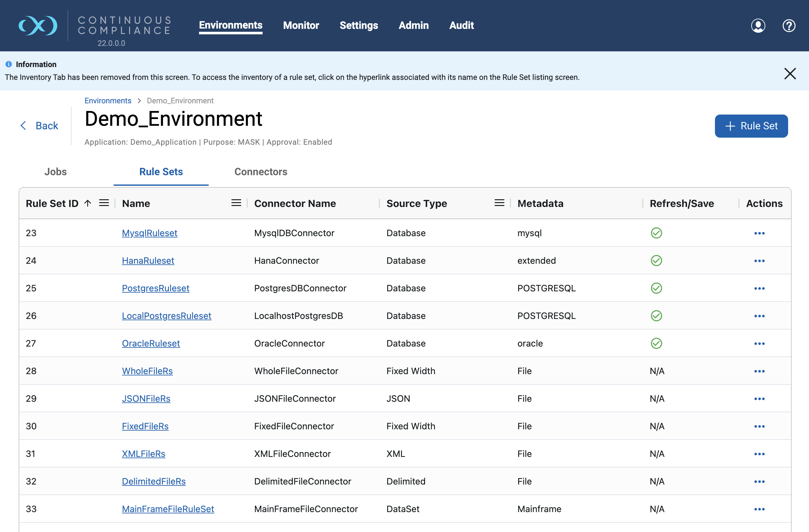This screenshot has height=532, width=809.
Task: Switch to the Jobs tab
Action: click(56, 172)
